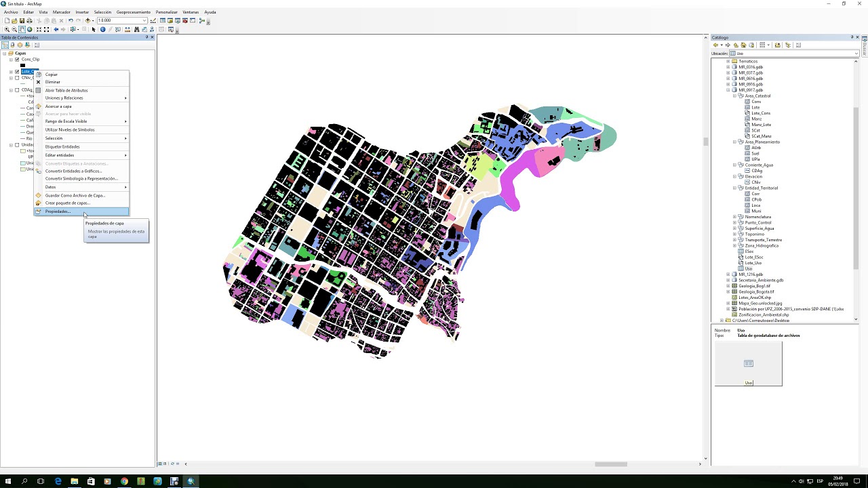
Task: Go back to previous extent
Action: pos(56,29)
